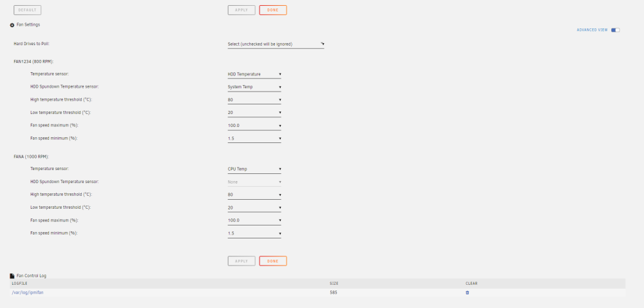
Task: Click the disabled FANA HDD Spundown sensor dropdown
Action: (254, 182)
